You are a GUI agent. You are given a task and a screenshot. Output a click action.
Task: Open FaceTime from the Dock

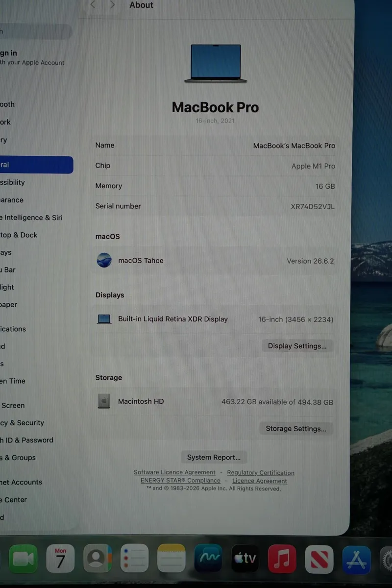click(x=23, y=559)
